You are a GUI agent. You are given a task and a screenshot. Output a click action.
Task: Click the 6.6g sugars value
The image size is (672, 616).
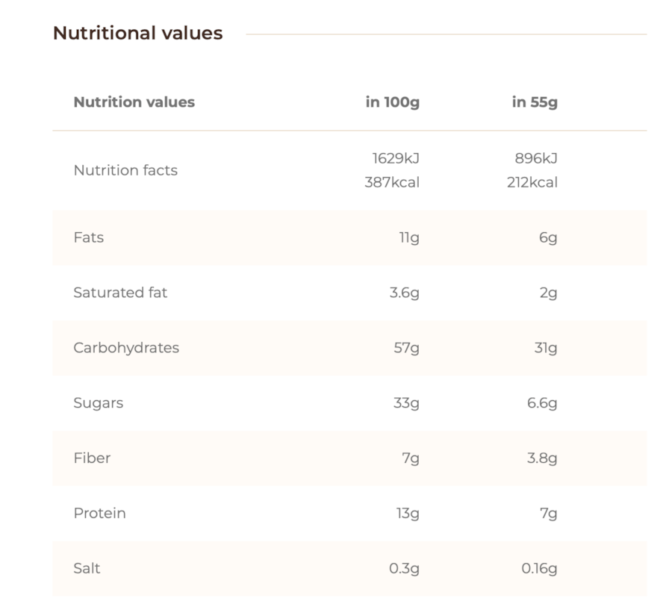[x=542, y=403]
